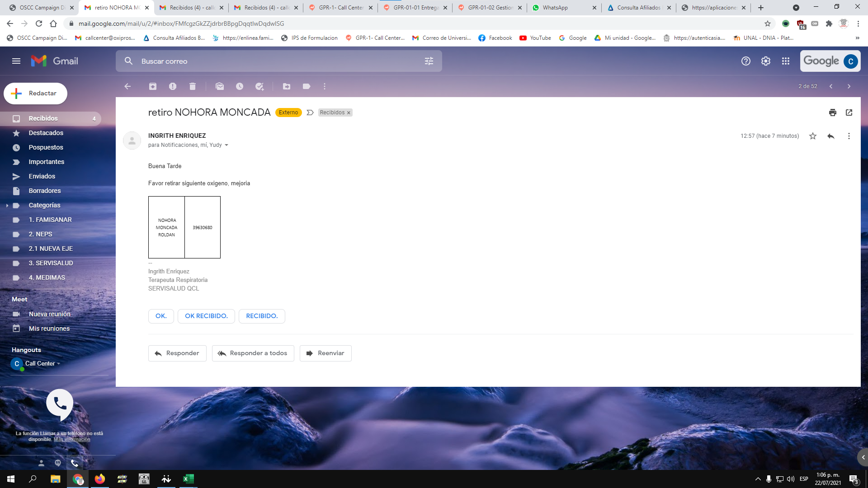Click the Buscar correo search field
The image size is (868, 488).
point(278,61)
